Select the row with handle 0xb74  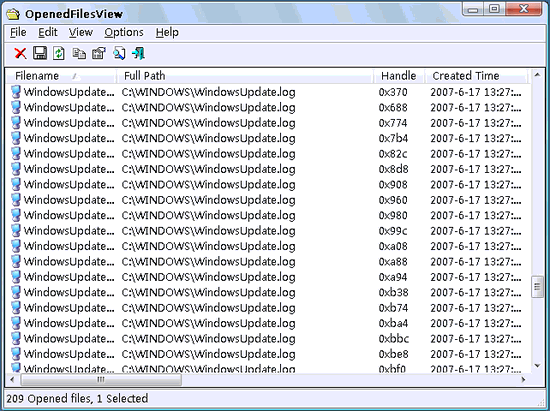[269, 308]
